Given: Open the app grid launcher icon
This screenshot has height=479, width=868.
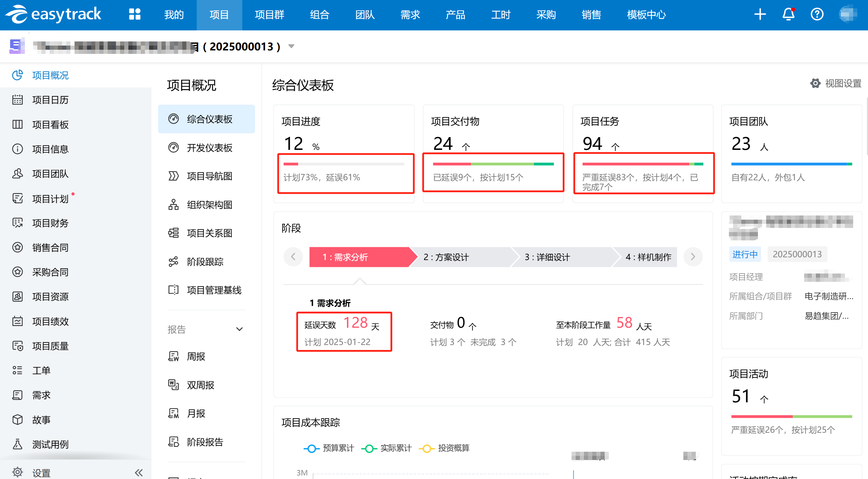Looking at the screenshot, I should [x=135, y=15].
